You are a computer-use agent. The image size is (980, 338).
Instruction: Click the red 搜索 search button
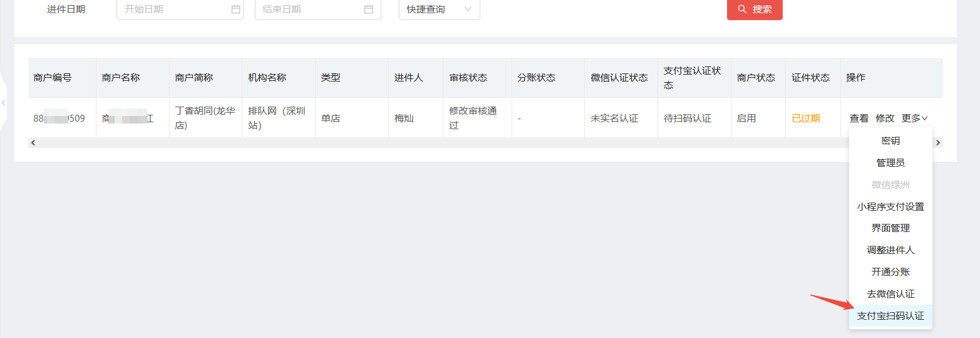(x=755, y=9)
